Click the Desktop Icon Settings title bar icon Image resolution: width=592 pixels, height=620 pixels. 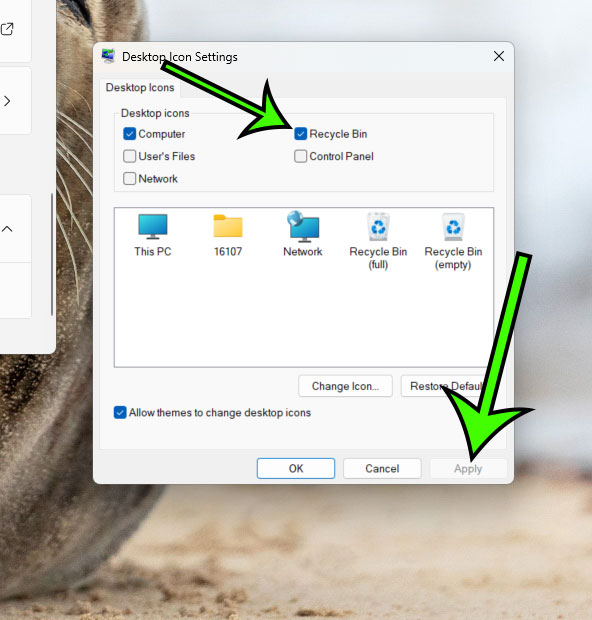click(108, 56)
